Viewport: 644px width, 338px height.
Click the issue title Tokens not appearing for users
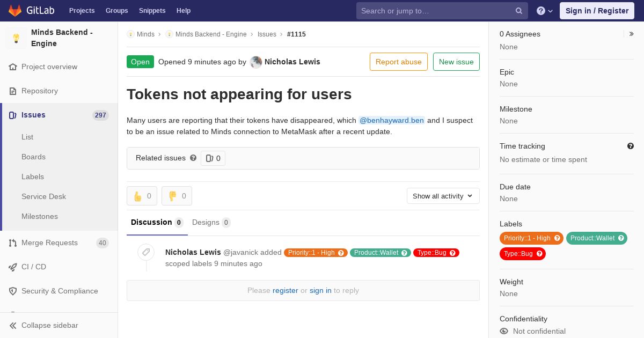click(x=239, y=94)
